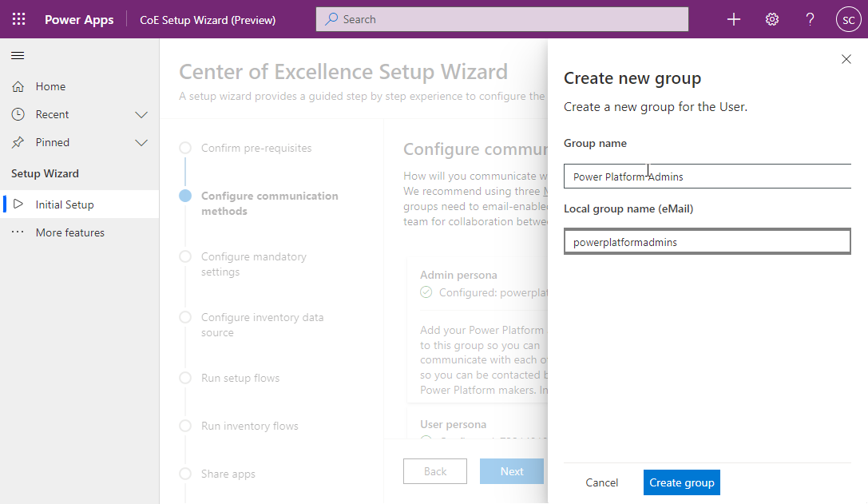
Task: Open the SC account avatar menu
Action: pos(848,19)
